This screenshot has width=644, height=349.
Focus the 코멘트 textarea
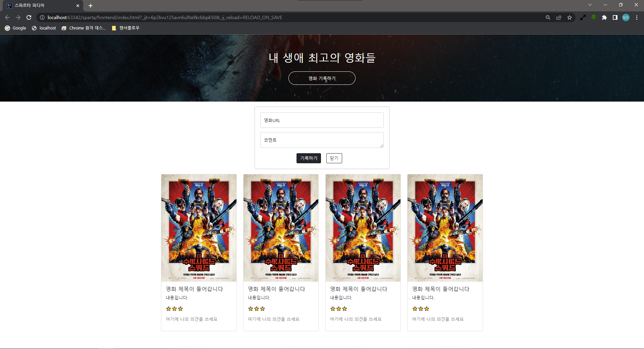322,140
